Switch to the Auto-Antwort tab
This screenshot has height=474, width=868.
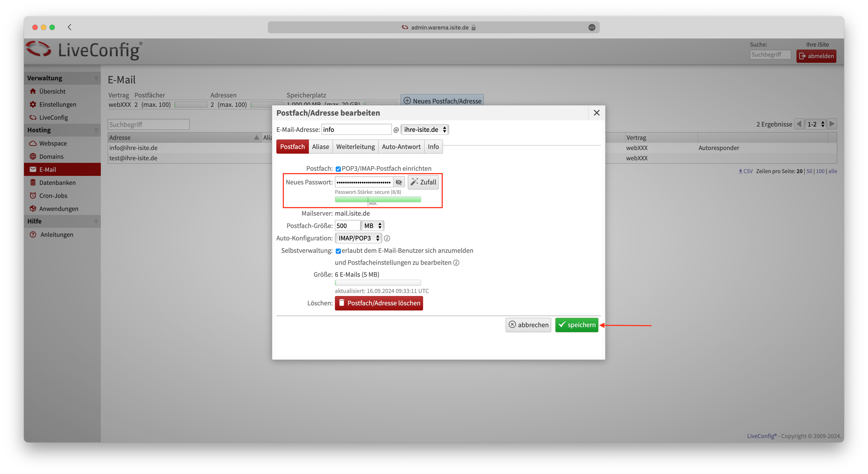tap(401, 147)
